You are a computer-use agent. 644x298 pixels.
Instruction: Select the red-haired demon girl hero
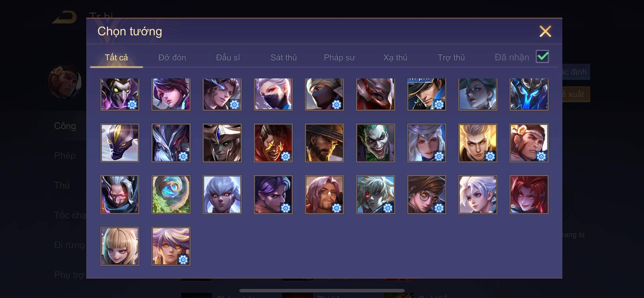click(529, 194)
